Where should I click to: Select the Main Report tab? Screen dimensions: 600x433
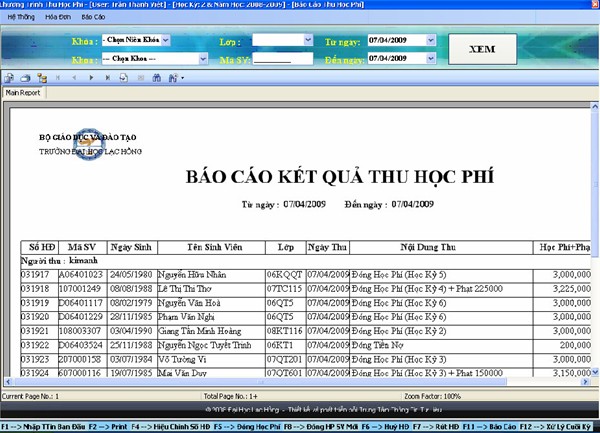23,93
